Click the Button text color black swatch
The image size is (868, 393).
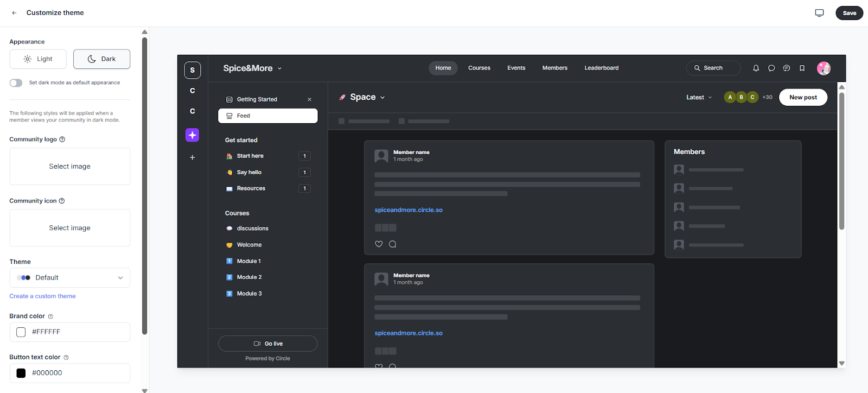21,373
